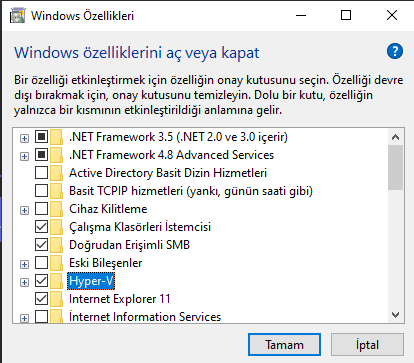Viewport: 414px width, 363px height.
Task: Select Doğrudan Erişimli SMB label
Action: 129,245
